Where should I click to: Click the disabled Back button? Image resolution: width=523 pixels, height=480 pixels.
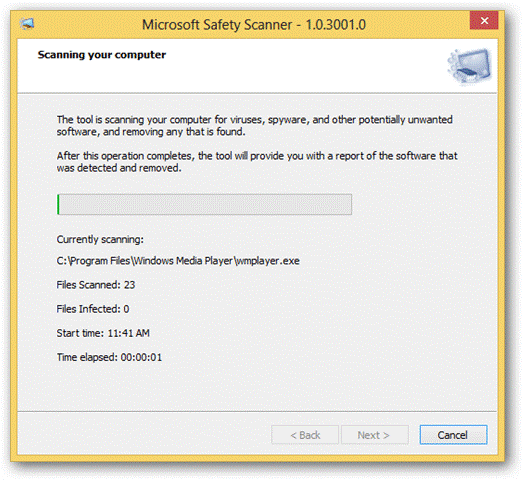(305, 435)
